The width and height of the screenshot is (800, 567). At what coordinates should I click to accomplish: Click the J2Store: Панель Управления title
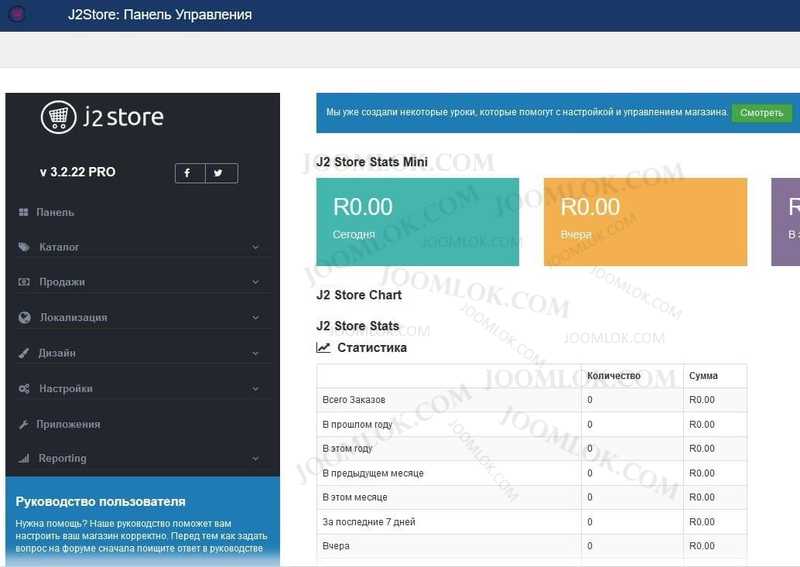pyautogui.click(x=160, y=14)
